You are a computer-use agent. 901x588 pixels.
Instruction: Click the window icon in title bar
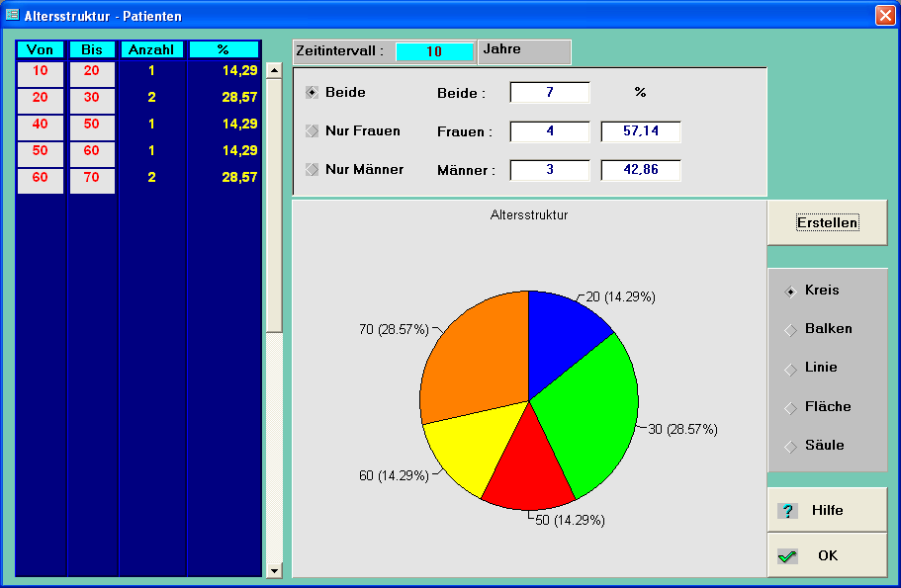tap(12, 16)
